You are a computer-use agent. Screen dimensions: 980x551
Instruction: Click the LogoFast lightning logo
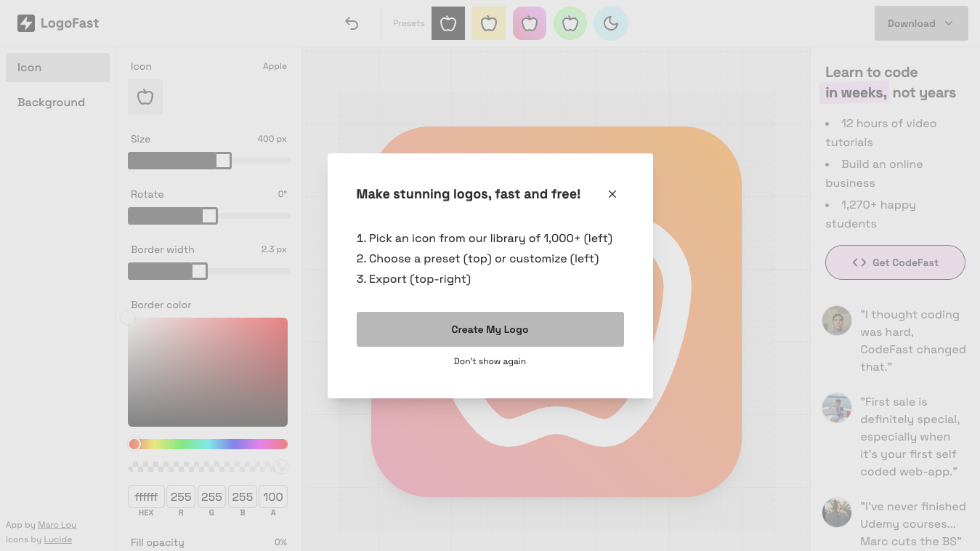click(26, 23)
